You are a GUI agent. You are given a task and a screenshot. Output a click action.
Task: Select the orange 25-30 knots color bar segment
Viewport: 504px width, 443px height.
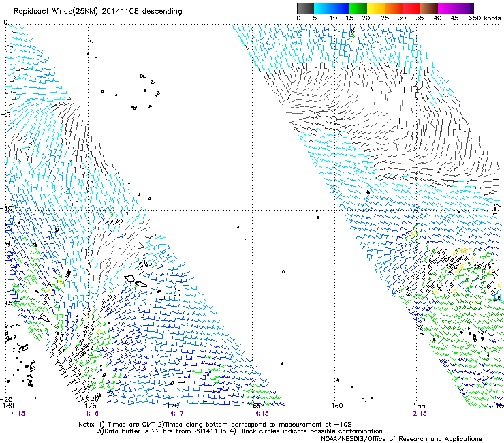pos(394,8)
